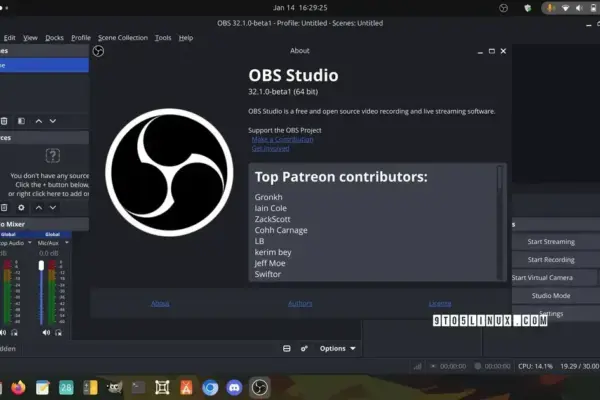600x400 pixels.
Task: Open the Scene Collection menu
Action: click(123, 38)
